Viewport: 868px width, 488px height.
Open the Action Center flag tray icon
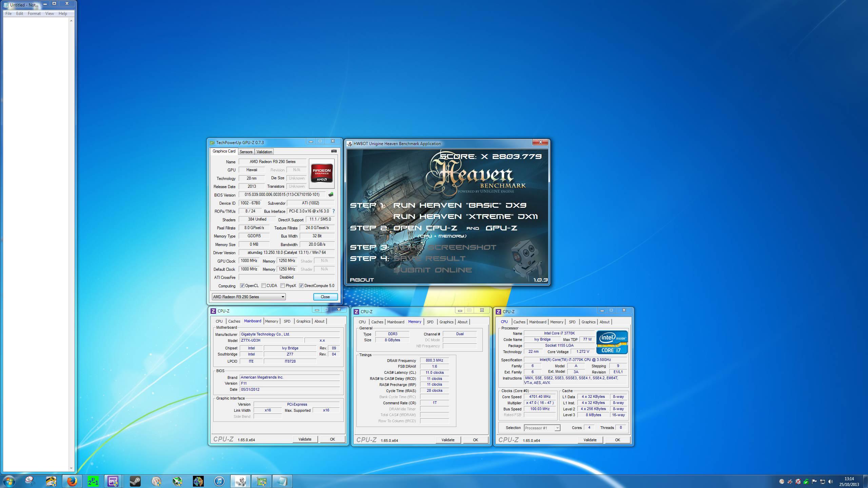tap(814, 482)
